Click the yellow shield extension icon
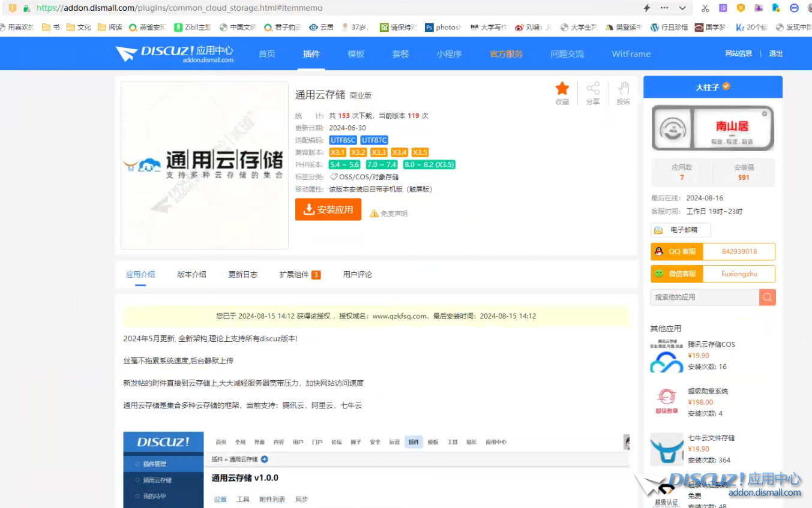 741,8
